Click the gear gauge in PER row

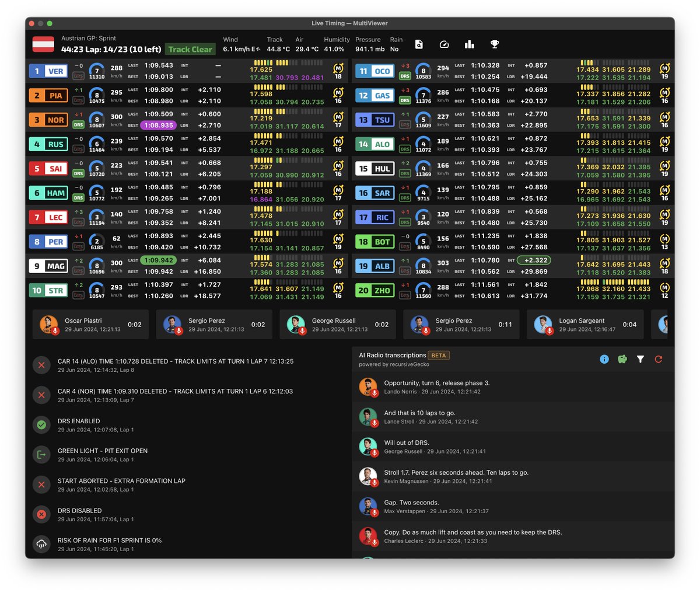pyautogui.click(x=97, y=241)
